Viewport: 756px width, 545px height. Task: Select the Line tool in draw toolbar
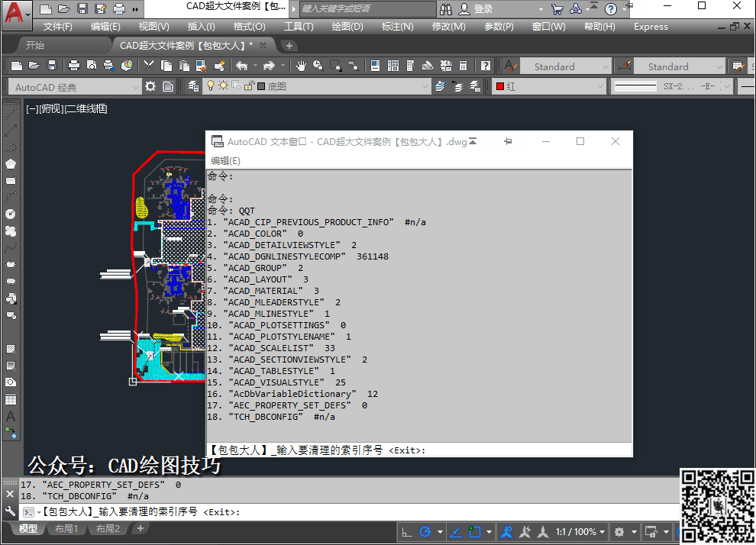[x=11, y=114]
